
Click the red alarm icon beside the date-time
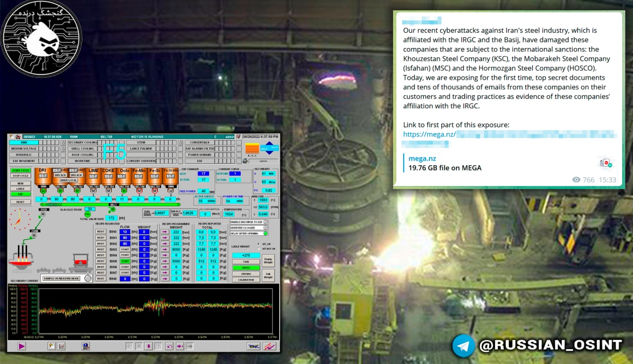[x=238, y=136]
